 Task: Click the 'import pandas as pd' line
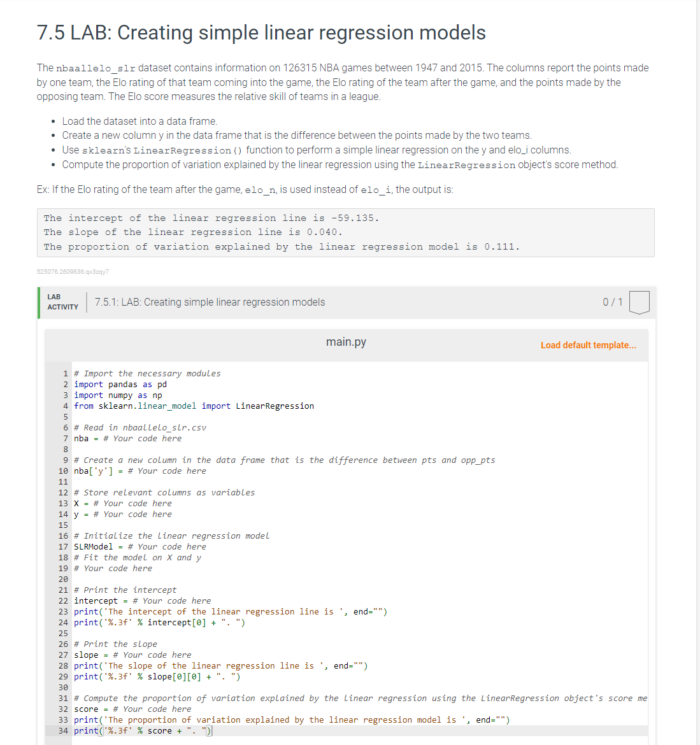coord(120,385)
